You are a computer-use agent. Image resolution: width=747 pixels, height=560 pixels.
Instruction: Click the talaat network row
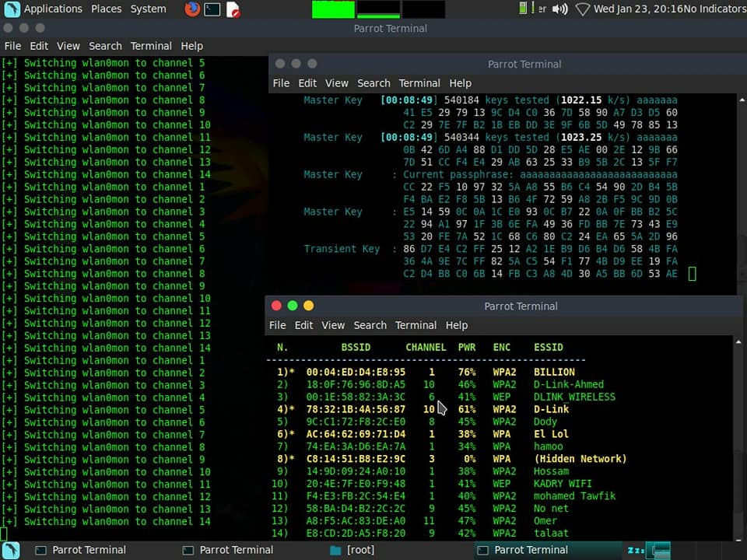pyautogui.click(x=420, y=533)
